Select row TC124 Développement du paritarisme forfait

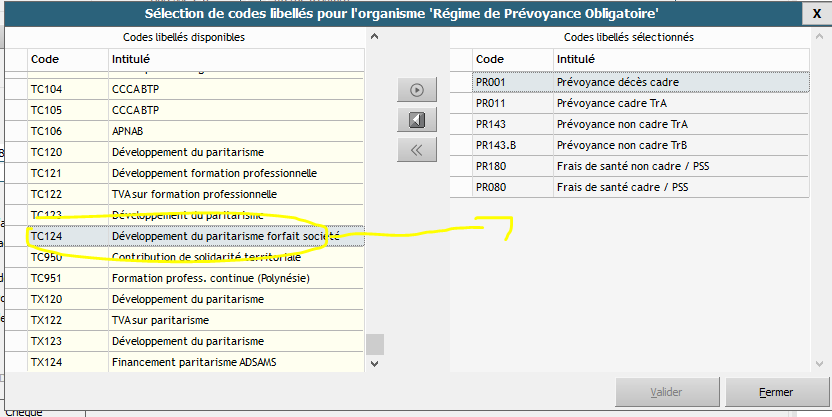tap(196, 236)
